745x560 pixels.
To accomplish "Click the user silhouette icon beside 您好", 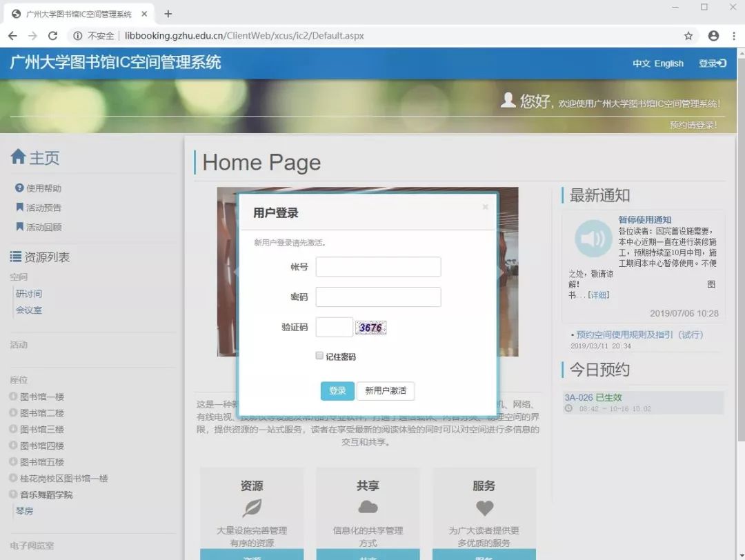I will [x=508, y=100].
